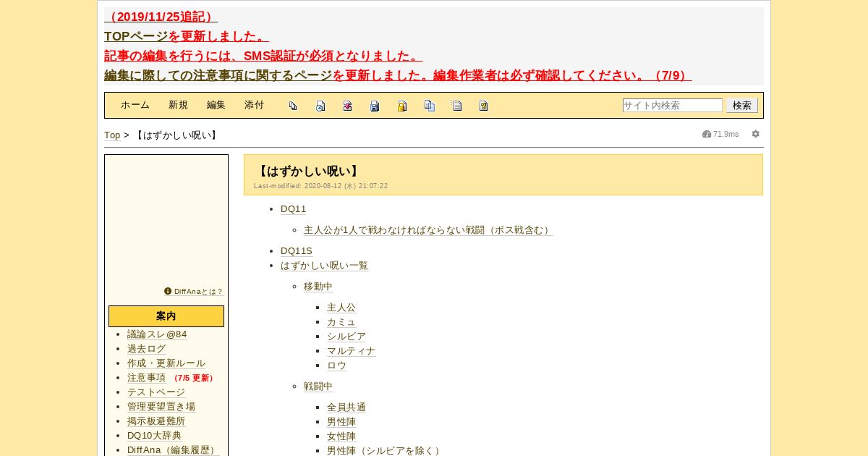
Task: Open the page-with-clock backup history icon
Action: tap(320, 106)
